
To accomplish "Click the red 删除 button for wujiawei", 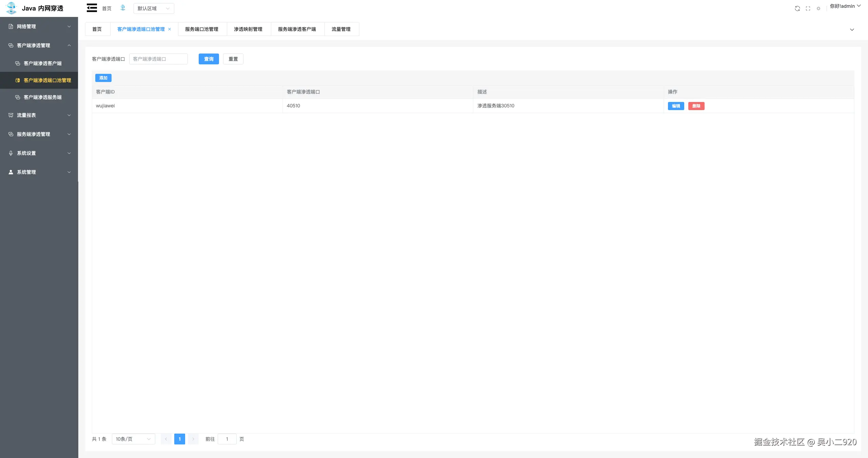I will pyautogui.click(x=696, y=106).
